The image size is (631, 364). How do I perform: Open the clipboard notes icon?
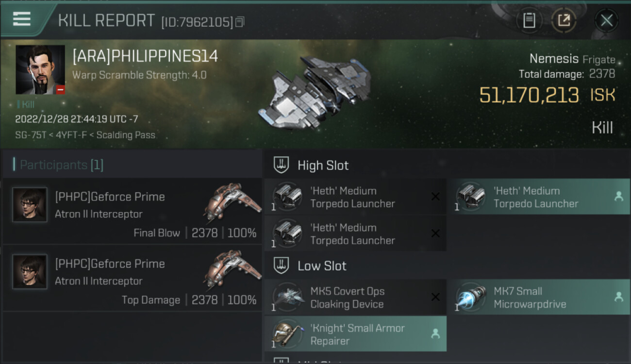pyautogui.click(x=529, y=20)
